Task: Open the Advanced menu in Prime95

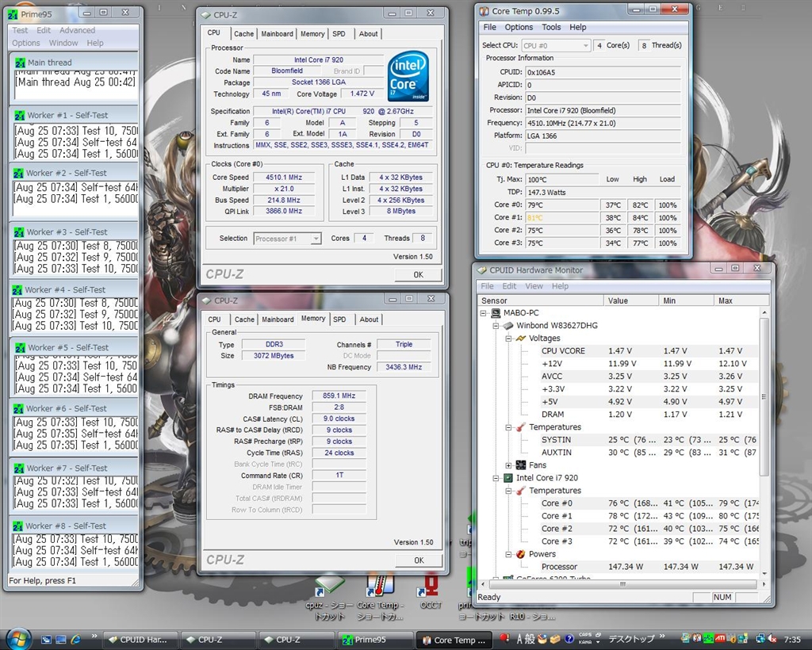Action: (77, 31)
